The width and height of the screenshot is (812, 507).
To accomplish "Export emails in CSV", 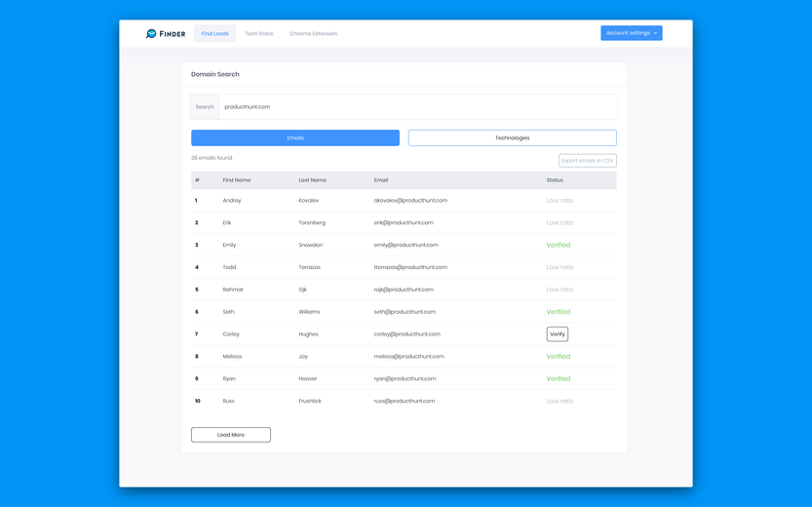I will [587, 161].
